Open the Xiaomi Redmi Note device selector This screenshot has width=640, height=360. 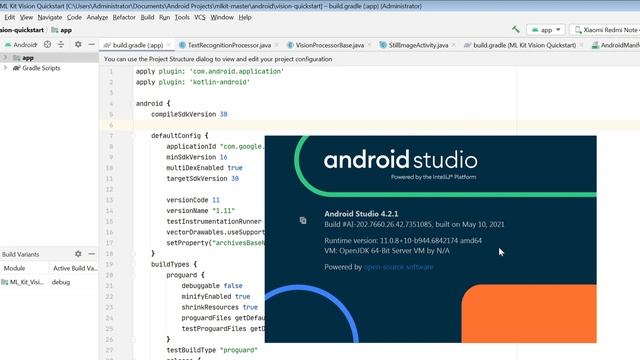tap(606, 30)
